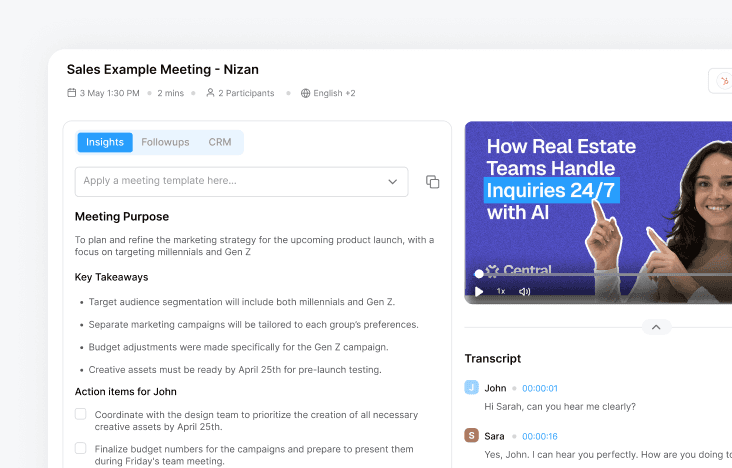Play the meeting video
This screenshot has height=468, width=732.
tap(479, 291)
